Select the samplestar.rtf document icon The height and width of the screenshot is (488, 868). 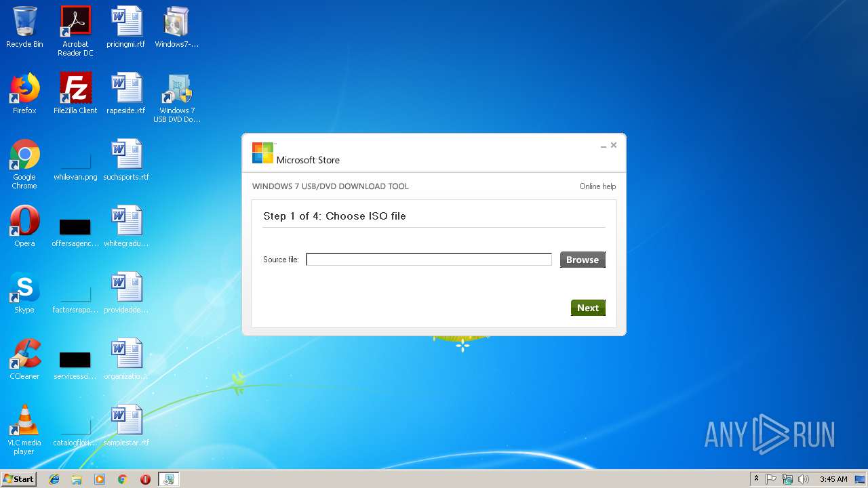click(x=126, y=426)
